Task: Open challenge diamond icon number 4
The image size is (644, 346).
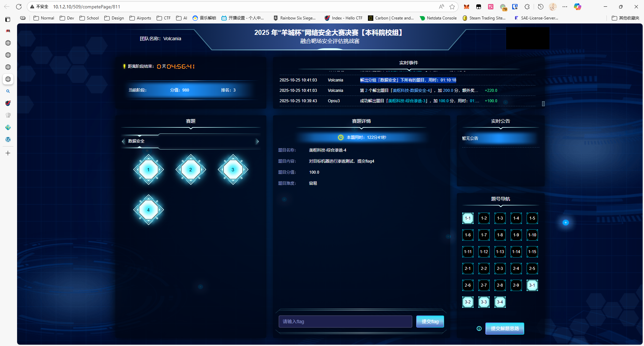Action: tap(148, 210)
